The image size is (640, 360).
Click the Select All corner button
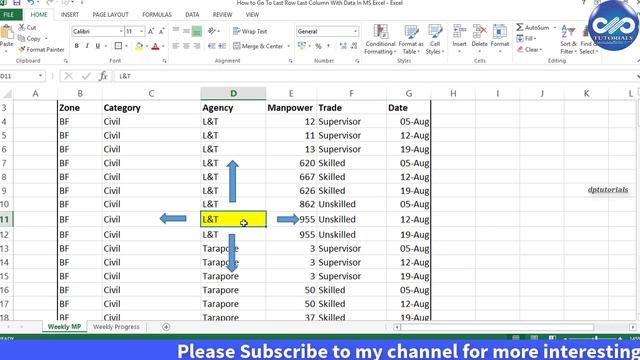(x=7, y=94)
